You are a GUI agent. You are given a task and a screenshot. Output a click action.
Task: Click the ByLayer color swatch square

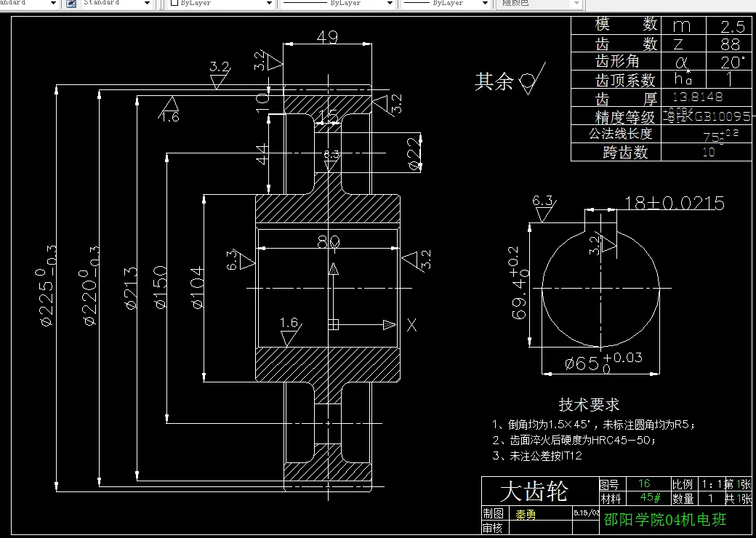pyautogui.click(x=175, y=3)
